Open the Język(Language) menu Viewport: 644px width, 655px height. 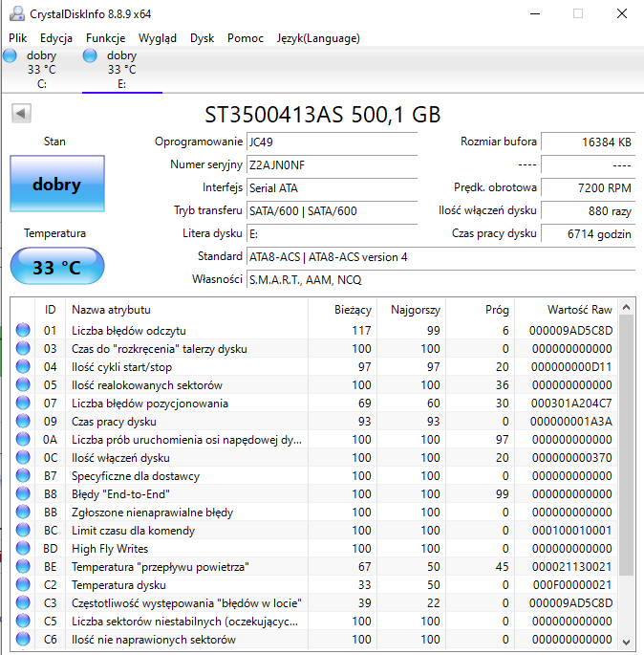point(318,38)
